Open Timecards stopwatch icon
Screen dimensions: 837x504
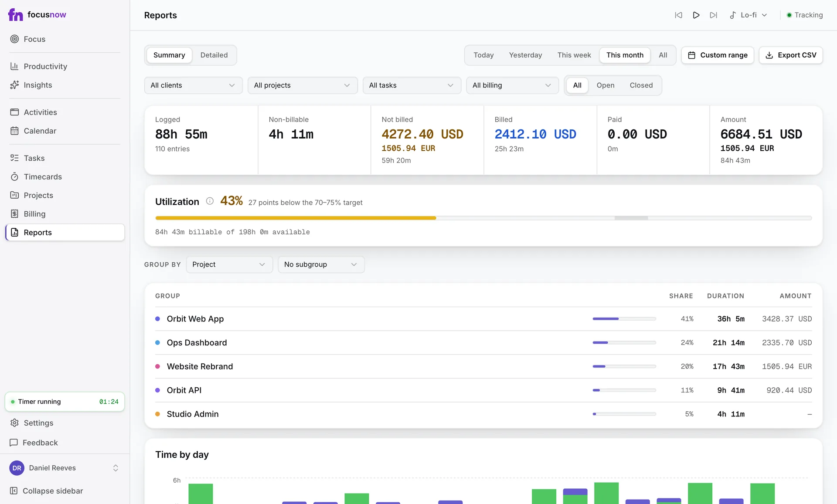[14, 177]
